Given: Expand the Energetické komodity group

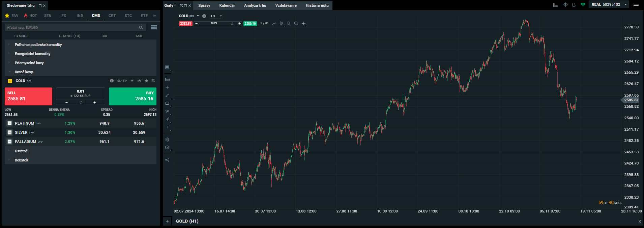Looking at the screenshot, I should click(x=32, y=54).
